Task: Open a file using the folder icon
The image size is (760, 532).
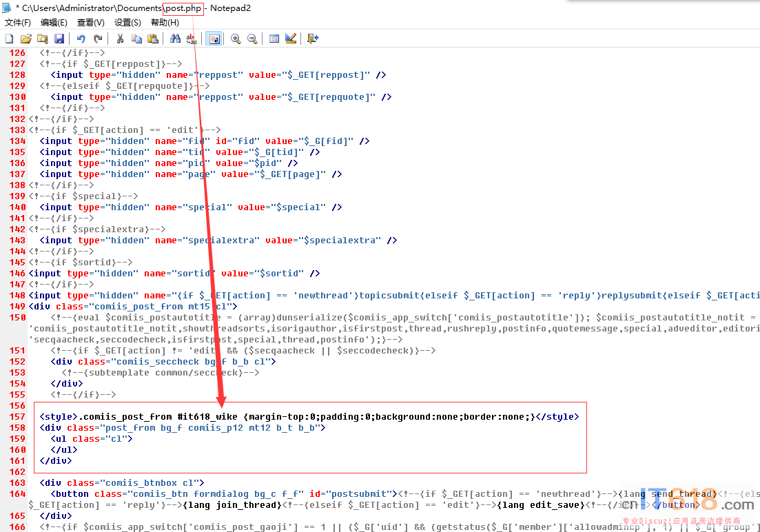Action: click(x=25, y=39)
